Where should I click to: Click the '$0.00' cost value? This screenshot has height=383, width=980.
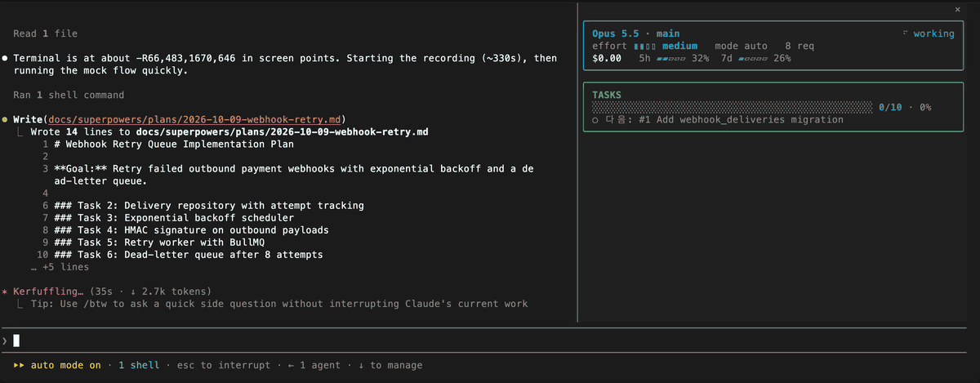607,59
